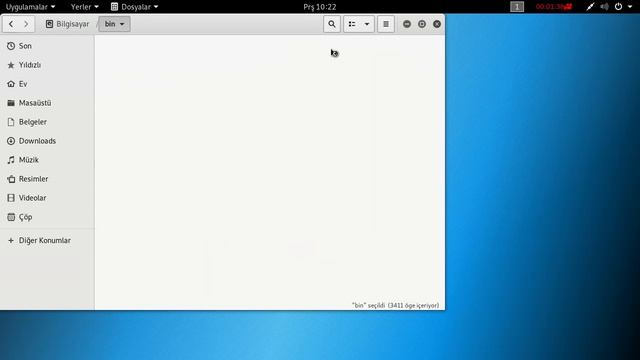Go to Ev home folder
640x360 pixels.
pos(47,84)
